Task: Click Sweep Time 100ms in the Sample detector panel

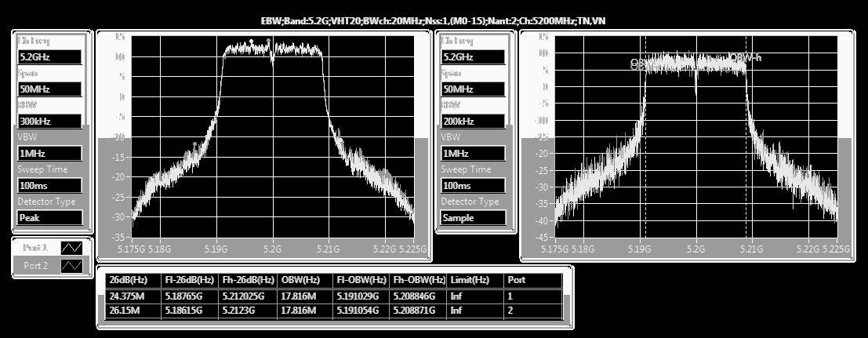Action: tap(474, 186)
